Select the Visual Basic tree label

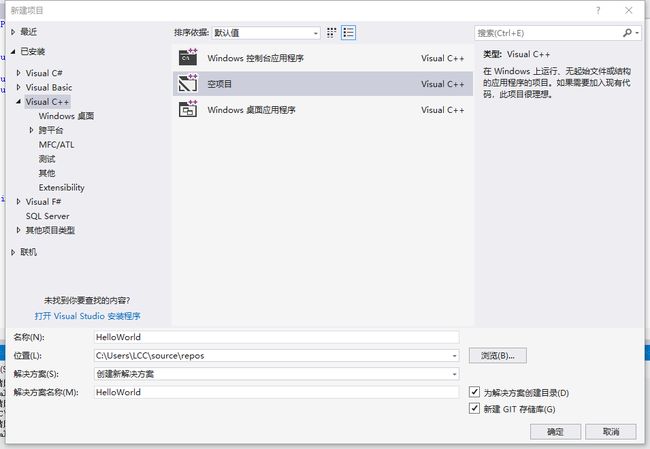click(x=49, y=87)
